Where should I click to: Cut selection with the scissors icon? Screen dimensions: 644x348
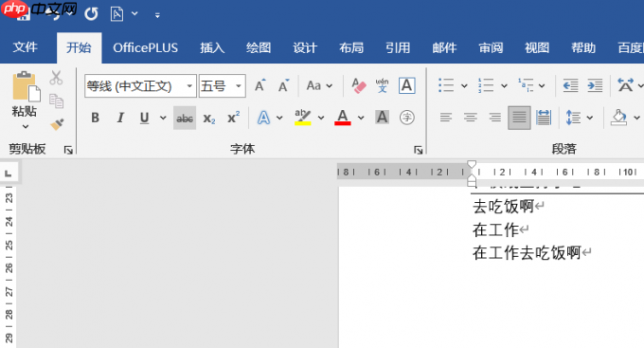click(x=56, y=78)
